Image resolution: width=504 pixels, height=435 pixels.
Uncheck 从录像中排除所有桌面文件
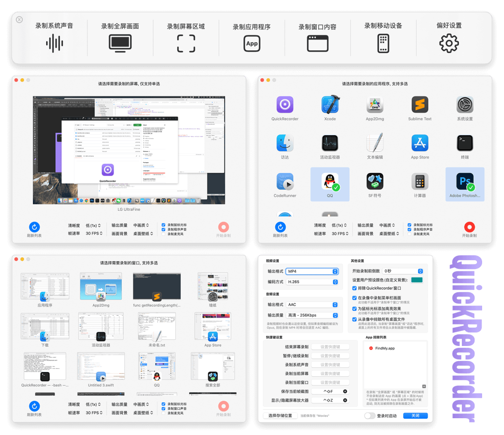[355, 319]
